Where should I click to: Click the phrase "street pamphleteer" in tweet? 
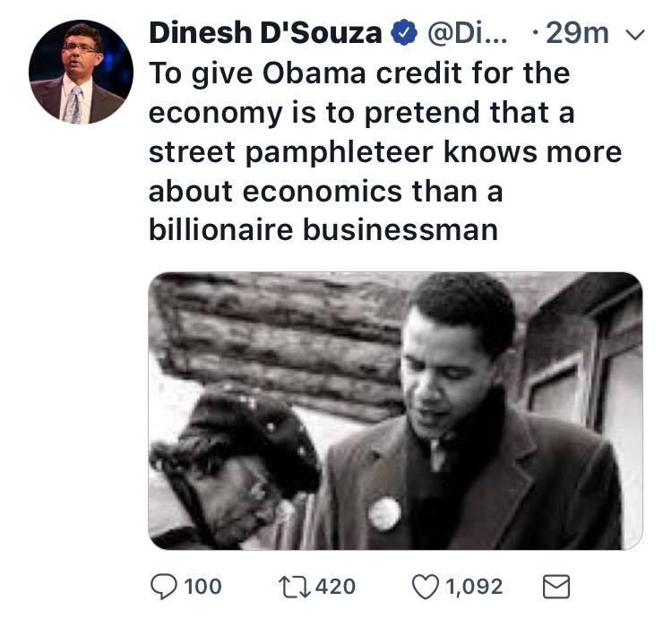coord(290,152)
